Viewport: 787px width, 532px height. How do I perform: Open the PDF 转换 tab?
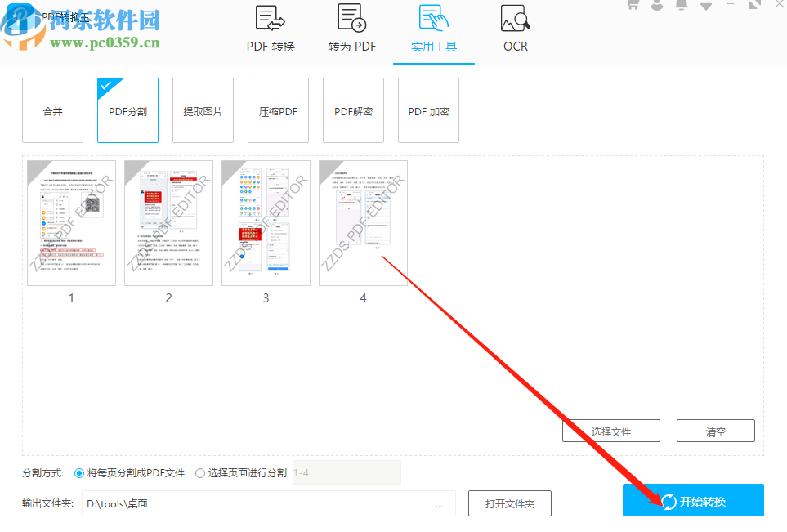[271, 29]
